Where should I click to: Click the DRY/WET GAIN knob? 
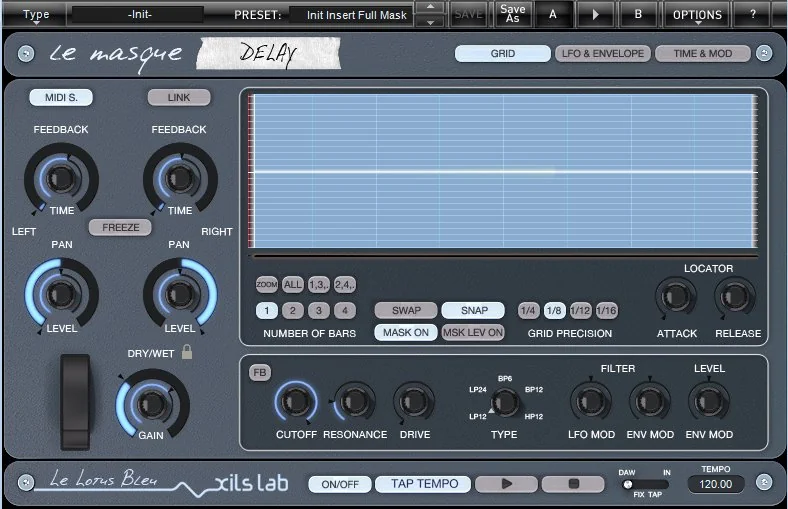[151, 403]
